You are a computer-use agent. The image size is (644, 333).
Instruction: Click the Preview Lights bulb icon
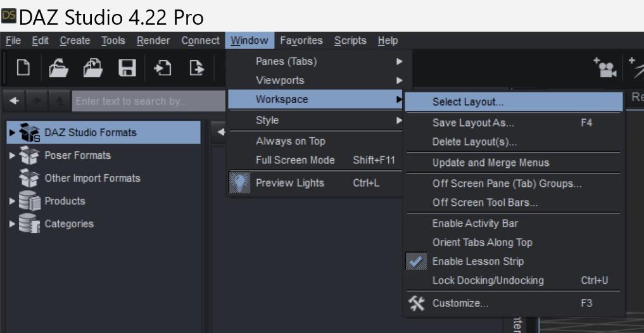point(240,183)
